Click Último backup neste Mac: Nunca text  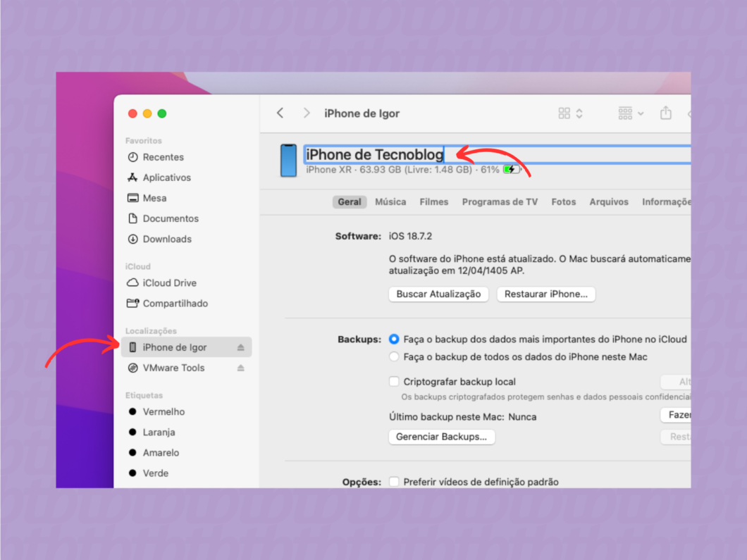tap(462, 417)
